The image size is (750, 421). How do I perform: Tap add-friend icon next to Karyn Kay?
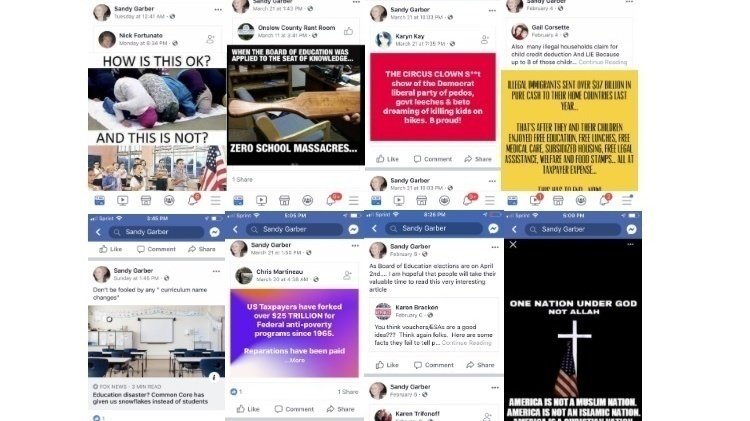pos(485,39)
